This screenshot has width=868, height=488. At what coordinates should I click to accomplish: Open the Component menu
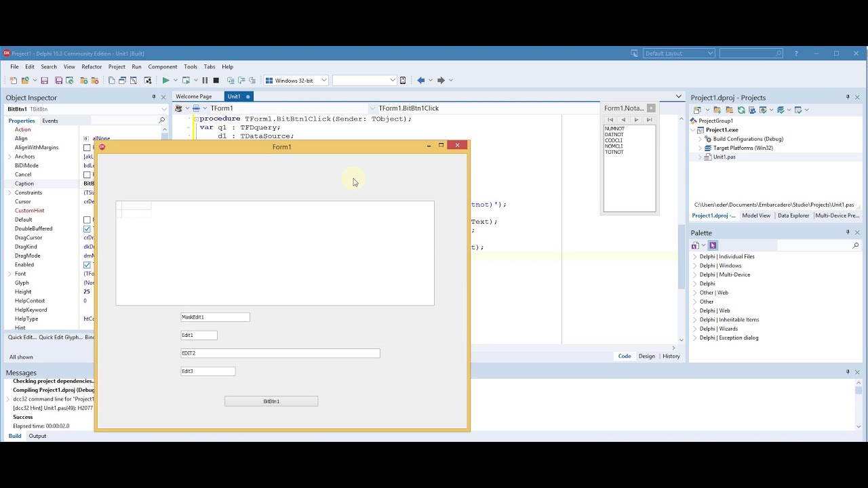click(x=163, y=66)
